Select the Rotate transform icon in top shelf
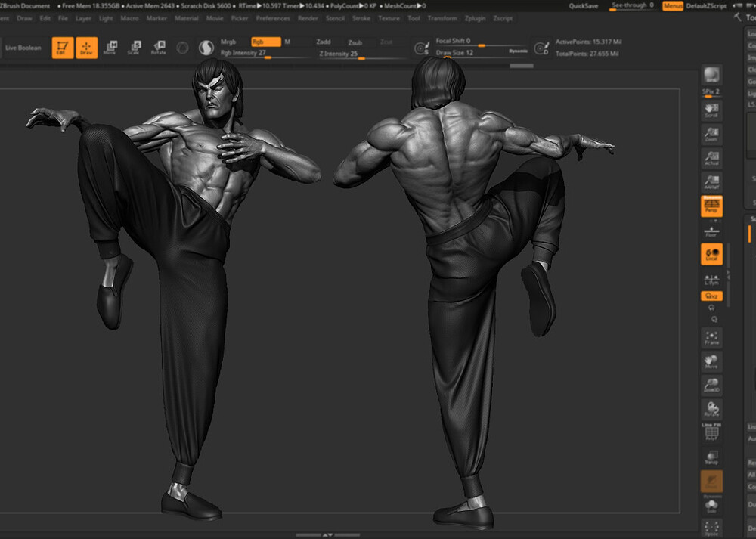756x539 pixels. [x=158, y=48]
